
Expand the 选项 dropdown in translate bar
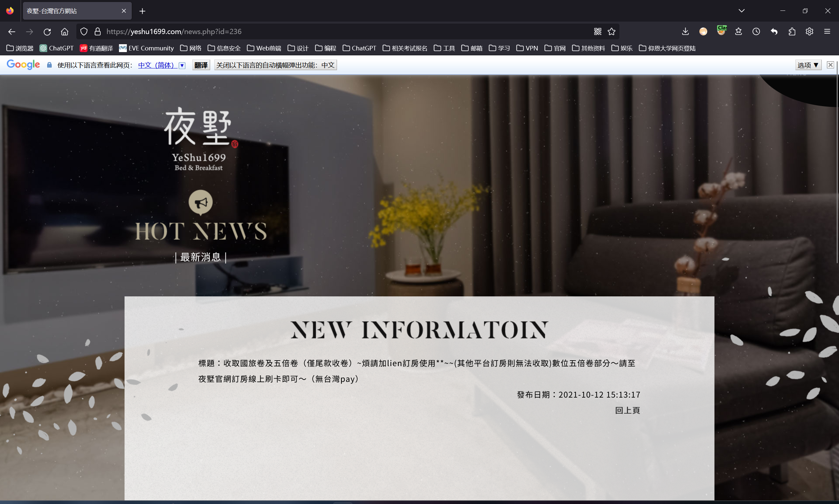[809, 65]
